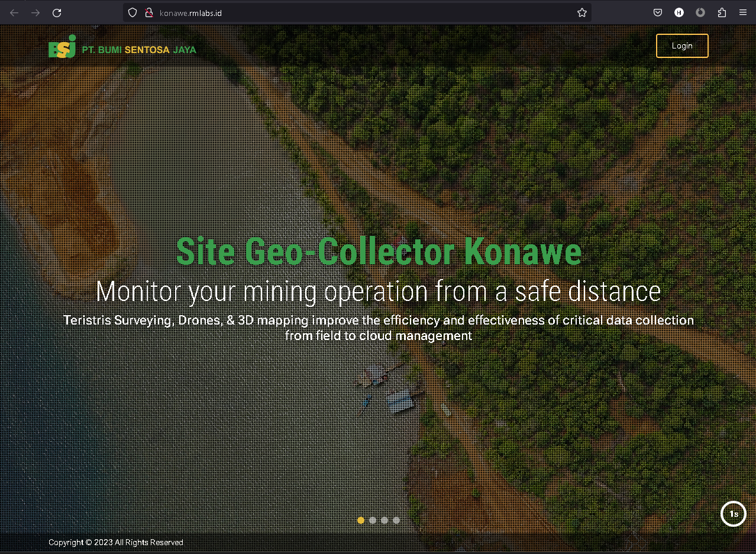Open the white H extension icon
This screenshot has height=554, width=756.
click(x=679, y=12)
